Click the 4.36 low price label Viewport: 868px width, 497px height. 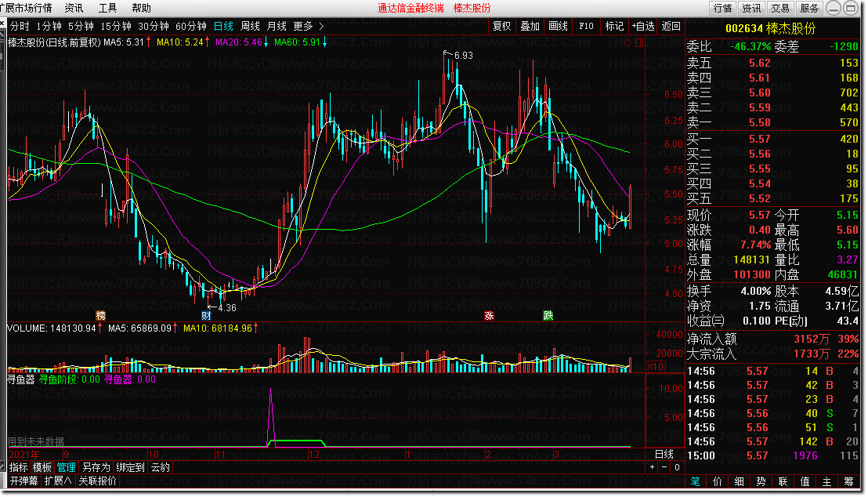tap(227, 307)
